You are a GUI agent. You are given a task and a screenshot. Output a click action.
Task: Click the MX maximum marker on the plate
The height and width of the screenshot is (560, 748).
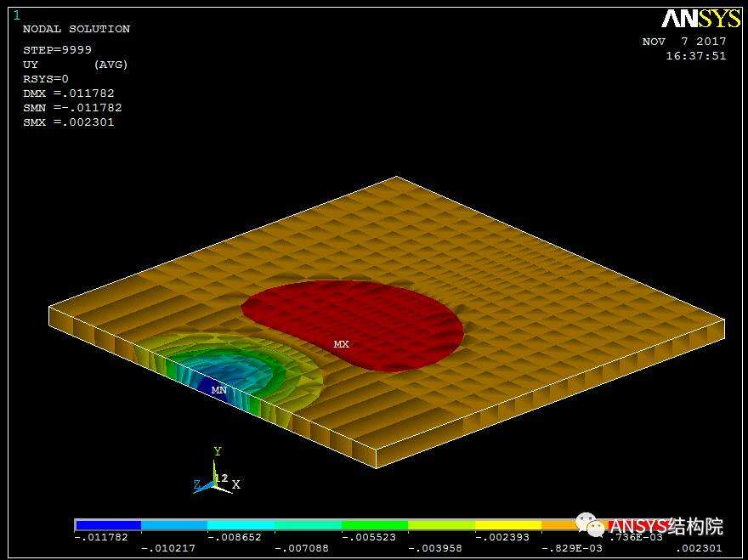pyautogui.click(x=341, y=344)
